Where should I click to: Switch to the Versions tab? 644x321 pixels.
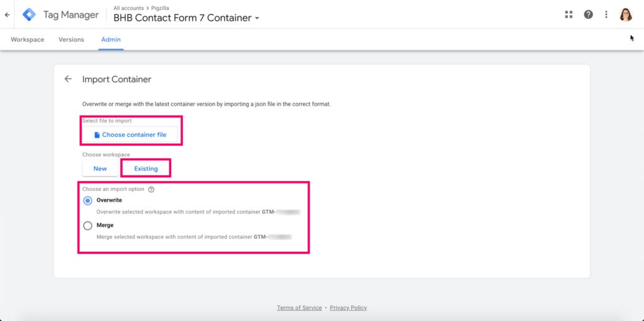click(72, 40)
